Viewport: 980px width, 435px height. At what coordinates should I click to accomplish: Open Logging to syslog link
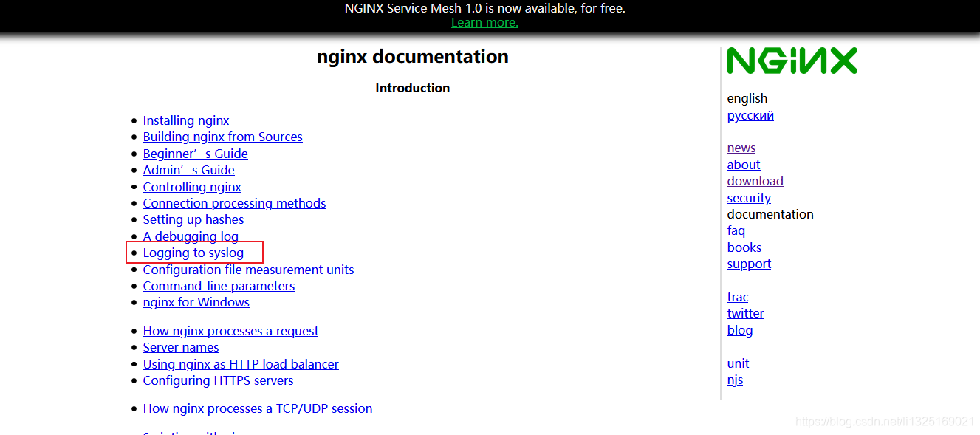[193, 253]
